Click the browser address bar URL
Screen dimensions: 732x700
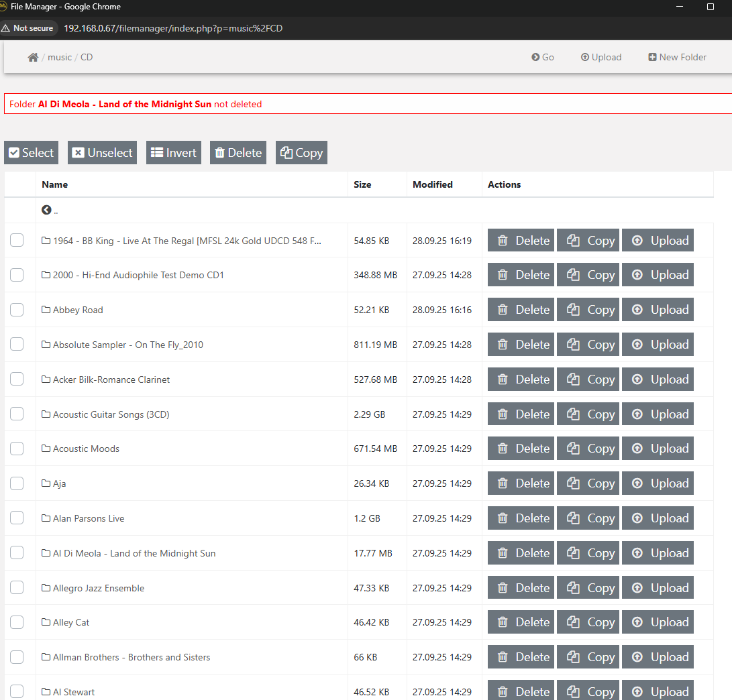coord(173,28)
